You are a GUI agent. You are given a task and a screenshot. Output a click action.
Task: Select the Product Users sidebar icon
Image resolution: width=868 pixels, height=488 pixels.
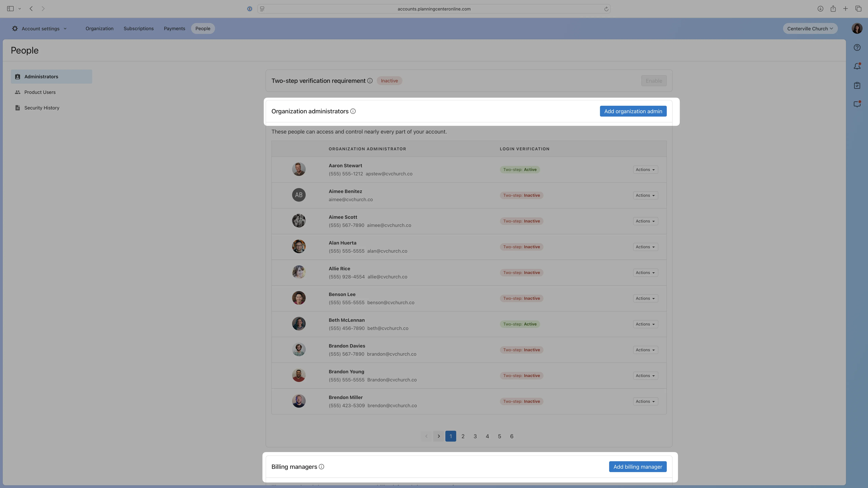[17, 92]
